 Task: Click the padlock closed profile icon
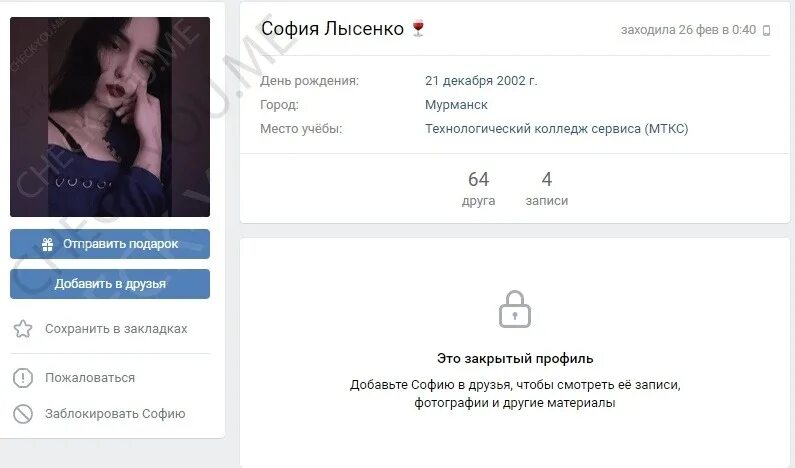pyautogui.click(x=515, y=309)
